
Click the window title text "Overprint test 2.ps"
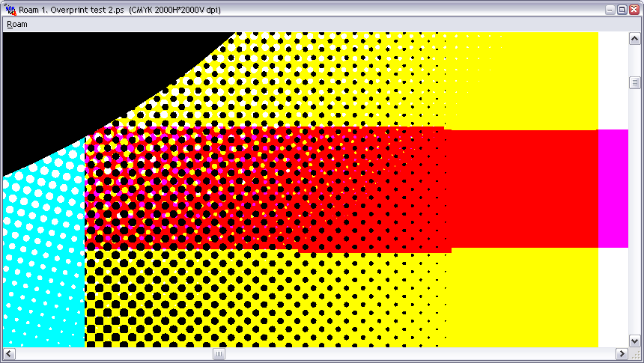[x=87, y=10]
